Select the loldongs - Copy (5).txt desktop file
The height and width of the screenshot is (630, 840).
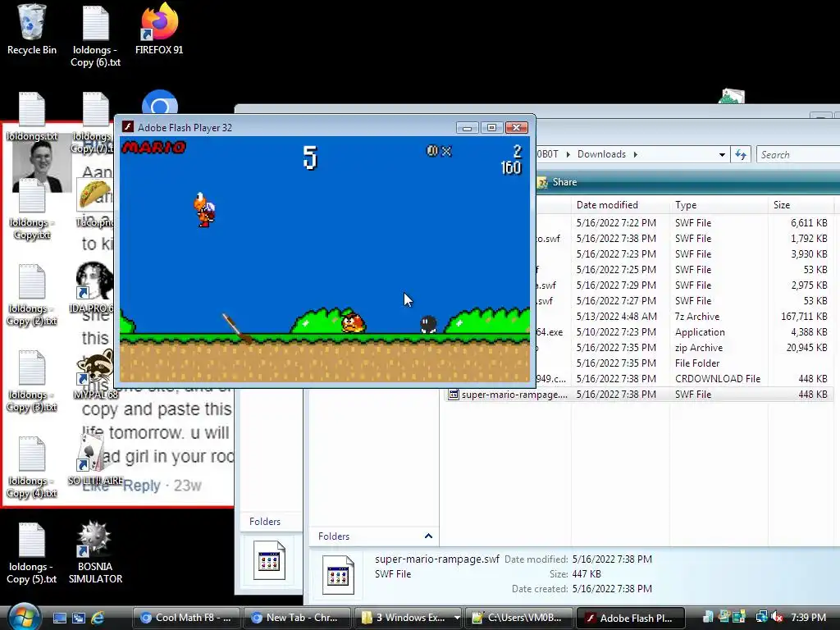[x=32, y=553]
